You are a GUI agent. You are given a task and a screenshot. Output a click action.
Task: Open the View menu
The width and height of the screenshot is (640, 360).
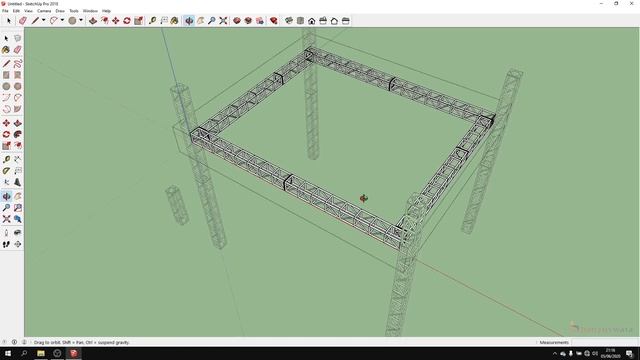(28, 11)
